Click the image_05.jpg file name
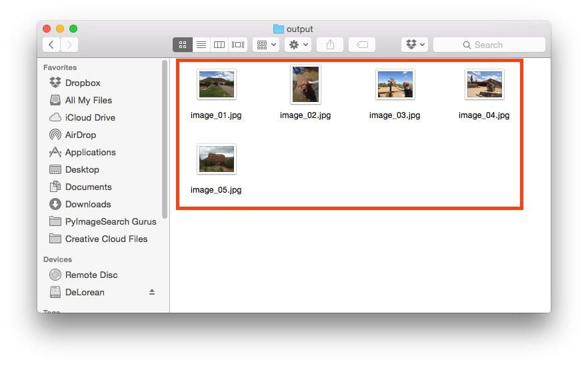The width and height of the screenshot is (588, 366). coord(216,190)
